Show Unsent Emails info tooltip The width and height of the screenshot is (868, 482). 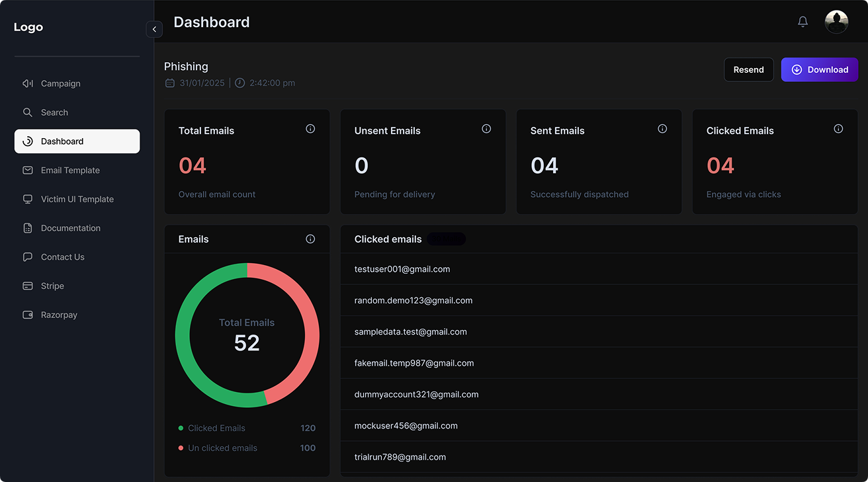point(486,128)
